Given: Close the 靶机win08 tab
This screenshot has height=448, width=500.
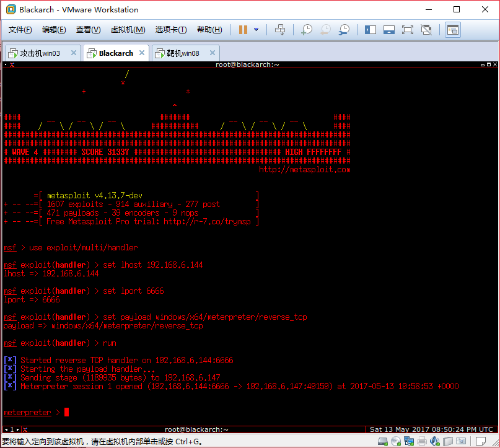Looking at the screenshot, I should 213,53.
